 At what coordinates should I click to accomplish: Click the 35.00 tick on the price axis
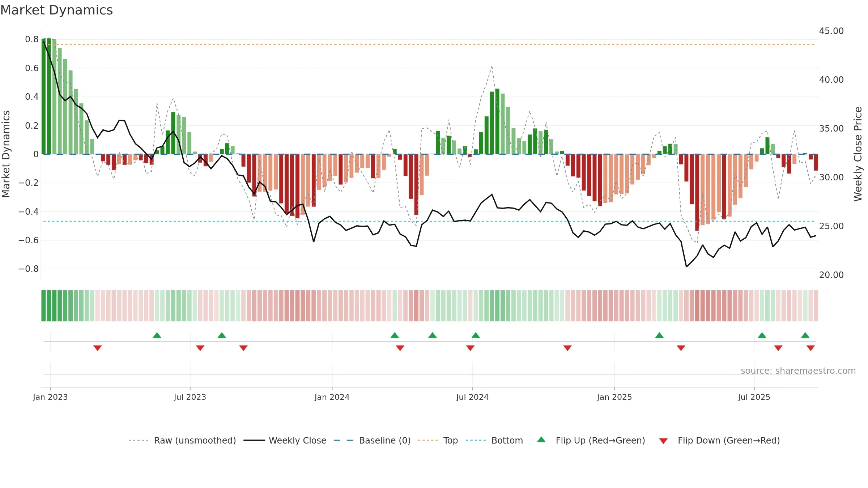pos(831,128)
